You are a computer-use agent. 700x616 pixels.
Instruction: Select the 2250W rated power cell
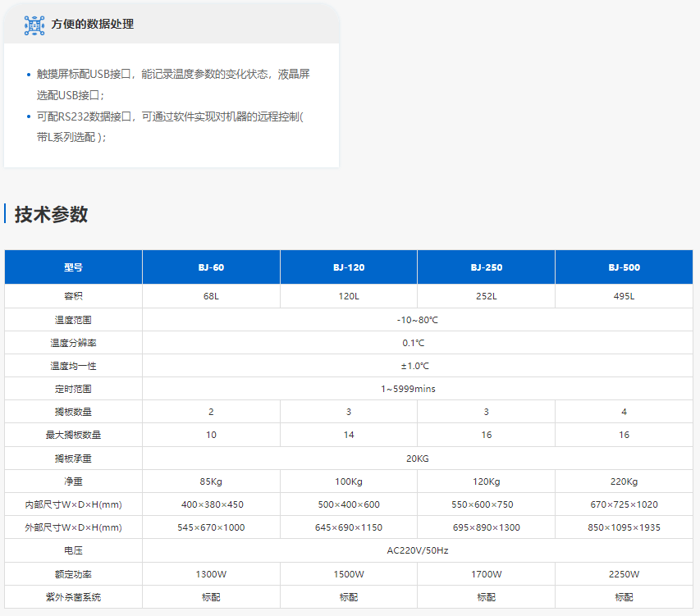[625, 574]
